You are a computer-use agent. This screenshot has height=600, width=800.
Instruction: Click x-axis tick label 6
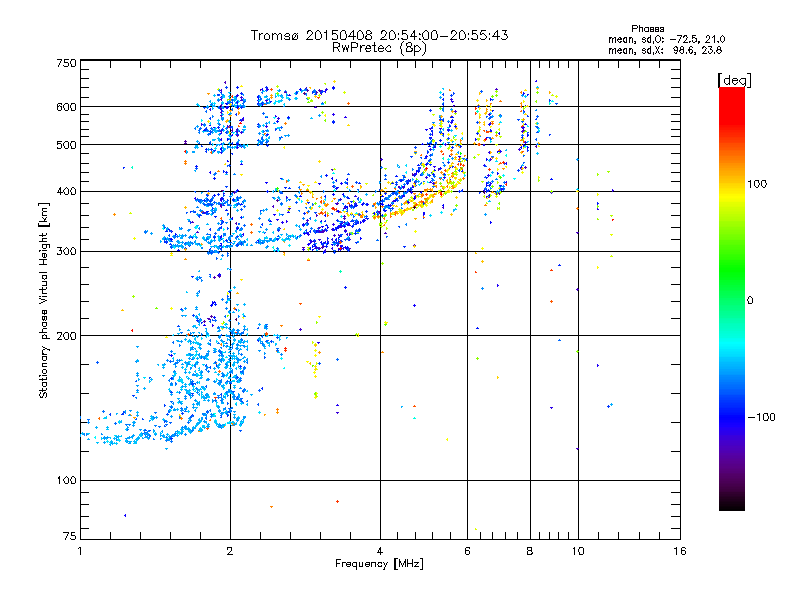pyautogui.click(x=467, y=551)
